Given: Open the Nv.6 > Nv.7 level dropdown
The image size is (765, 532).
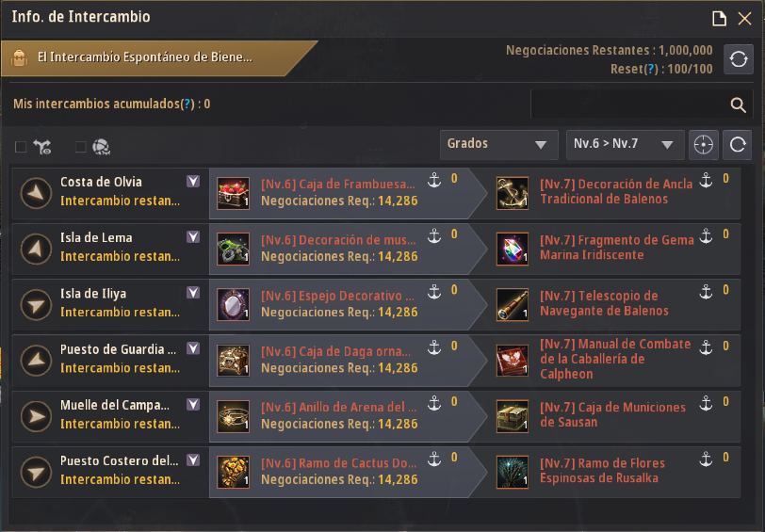Looking at the screenshot, I should [625, 145].
